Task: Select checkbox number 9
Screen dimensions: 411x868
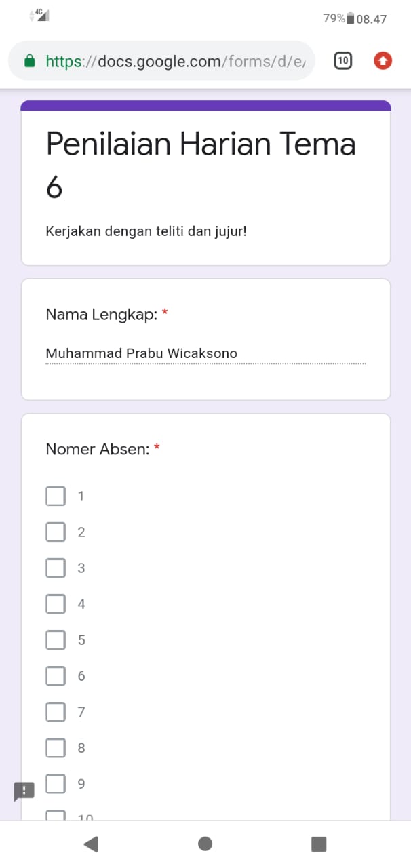Action: (56, 783)
